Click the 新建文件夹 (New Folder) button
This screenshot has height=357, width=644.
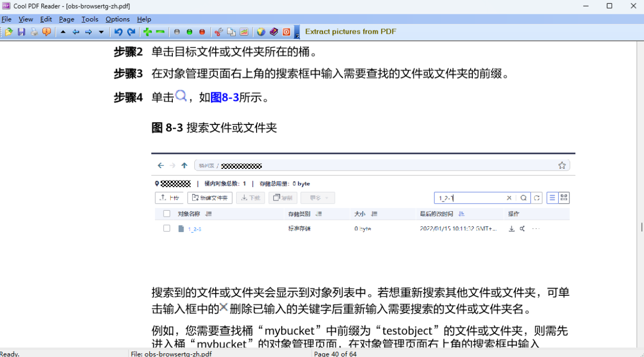[x=210, y=197]
